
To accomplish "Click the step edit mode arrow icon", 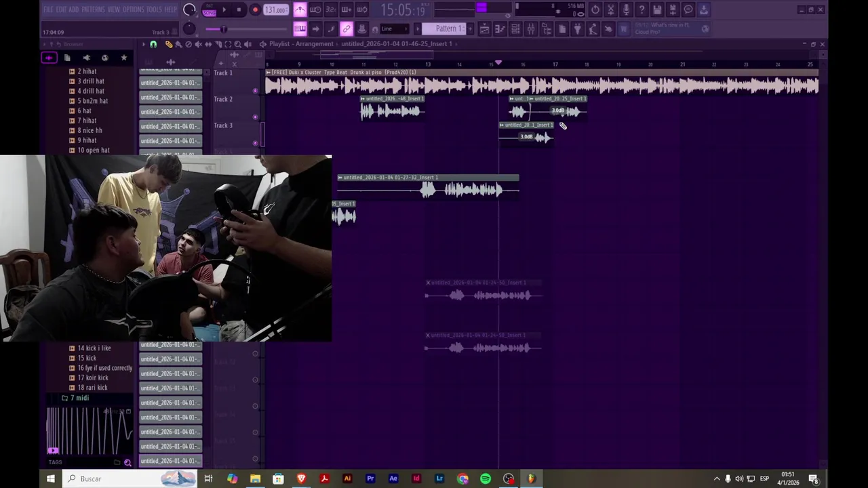I will click(315, 28).
